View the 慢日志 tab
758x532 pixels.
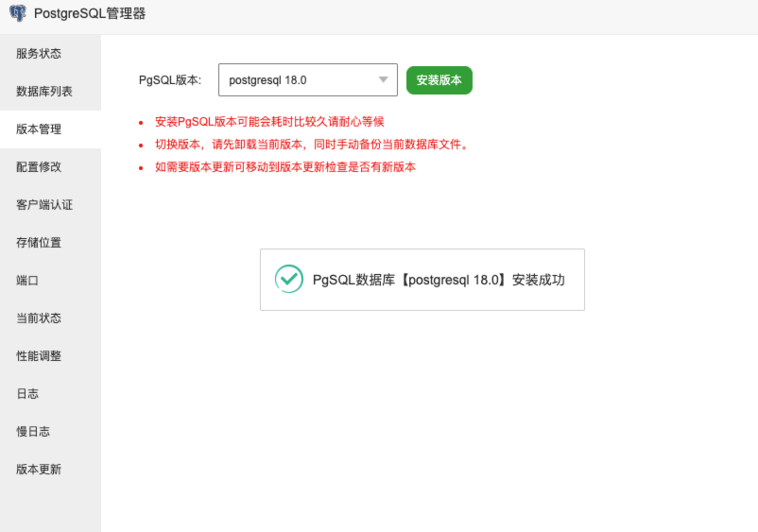pos(50,431)
